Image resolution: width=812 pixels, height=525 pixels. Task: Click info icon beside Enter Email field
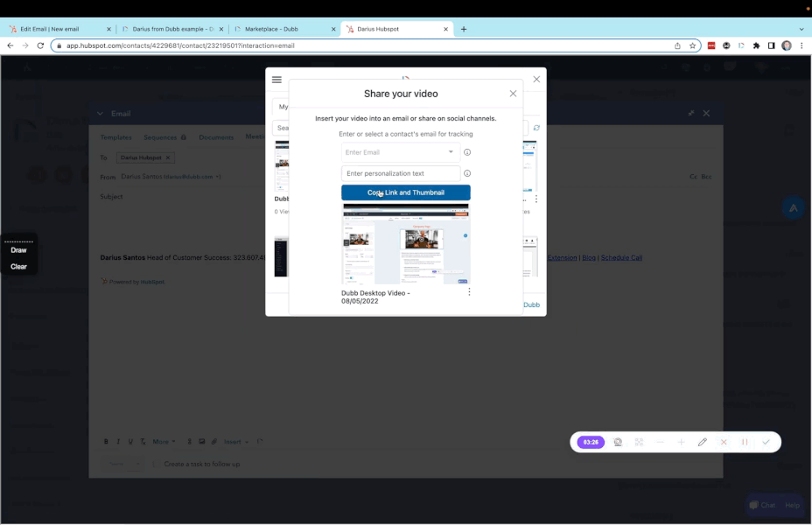click(x=467, y=152)
